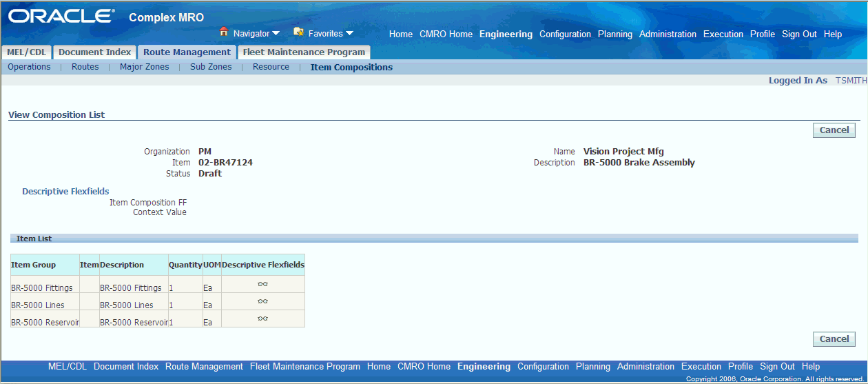This screenshot has height=384, width=868.
Task: Open flexfields glasses icon for BR-5000 Lines
Action: click(262, 301)
